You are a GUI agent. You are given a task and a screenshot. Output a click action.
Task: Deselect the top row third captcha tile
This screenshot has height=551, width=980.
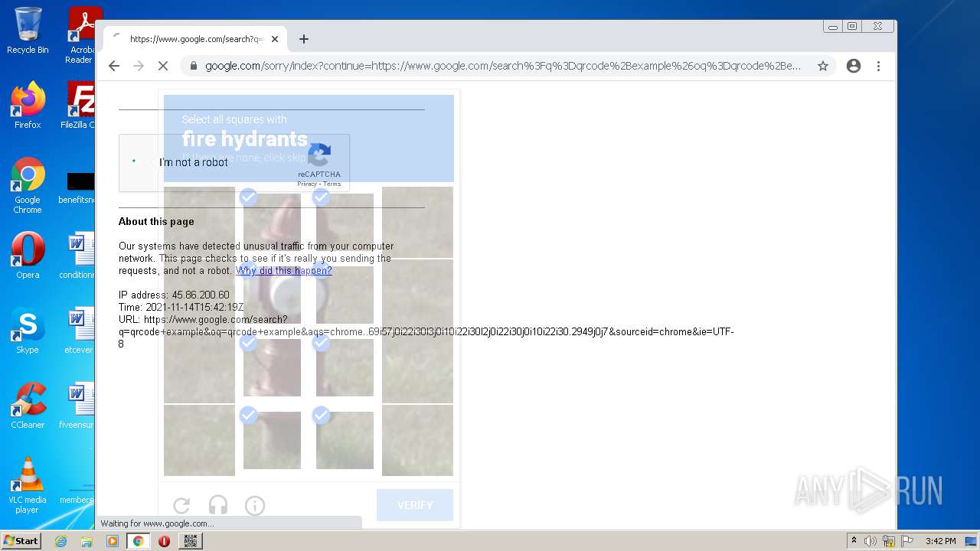pyautogui.click(x=345, y=223)
